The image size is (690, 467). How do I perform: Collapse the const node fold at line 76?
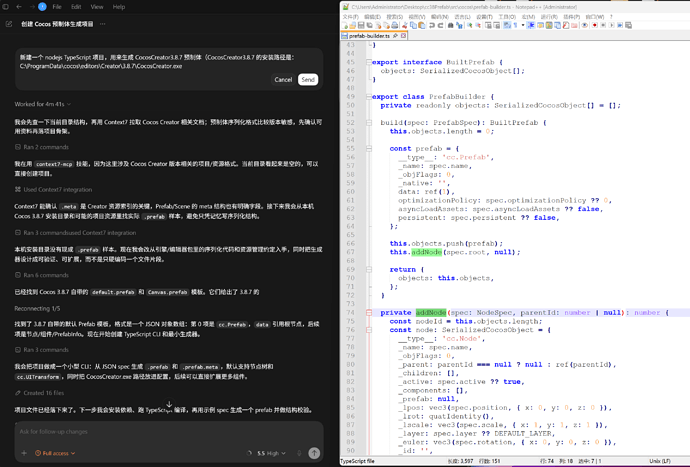[369, 330]
